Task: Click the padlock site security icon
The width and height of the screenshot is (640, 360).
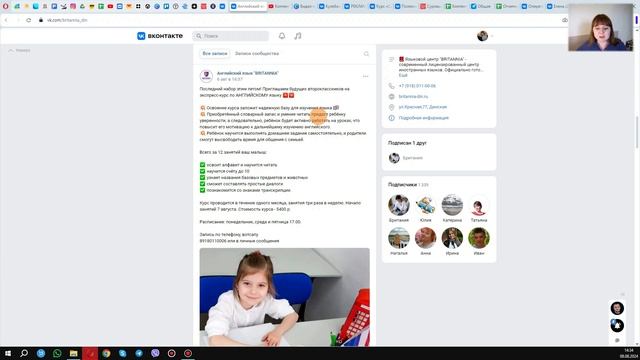Action: pos(41,20)
